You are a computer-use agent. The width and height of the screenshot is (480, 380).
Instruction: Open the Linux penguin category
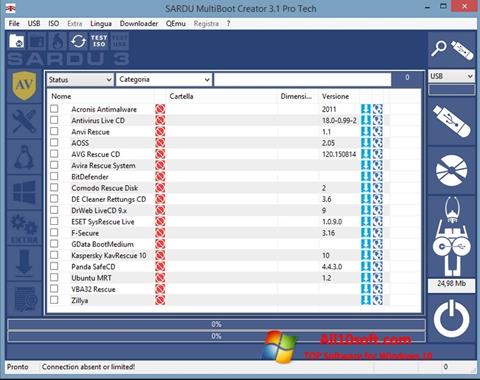click(24, 157)
